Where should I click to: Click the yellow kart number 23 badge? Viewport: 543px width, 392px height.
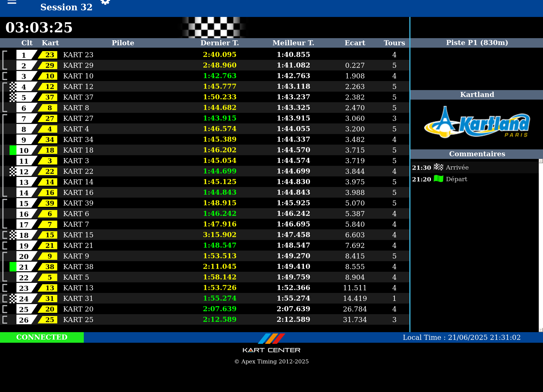[49, 55]
